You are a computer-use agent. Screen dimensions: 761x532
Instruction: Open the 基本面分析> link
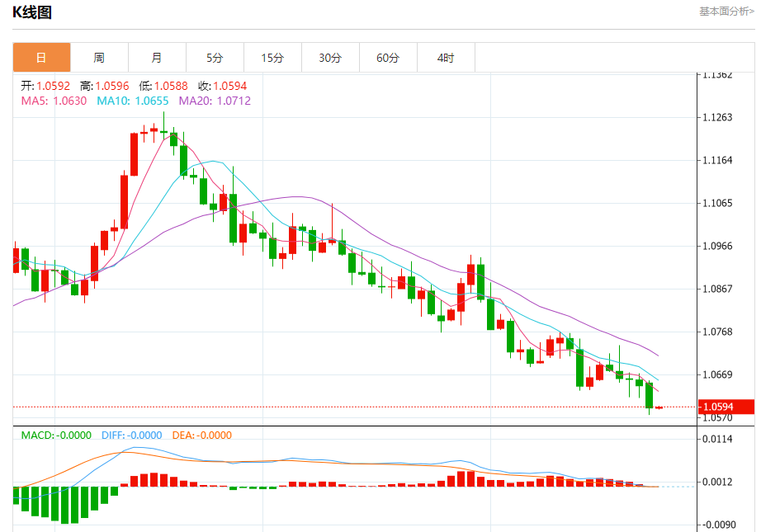[x=726, y=12]
